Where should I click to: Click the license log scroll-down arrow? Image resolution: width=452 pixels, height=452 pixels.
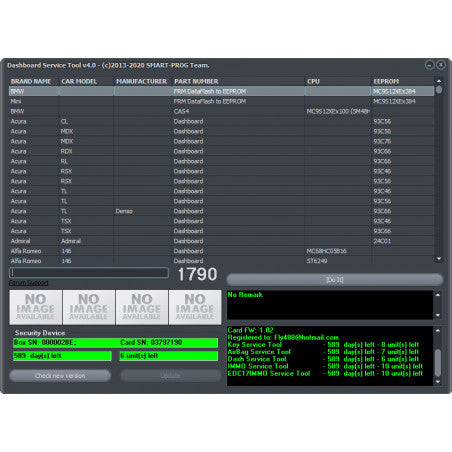(438, 382)
